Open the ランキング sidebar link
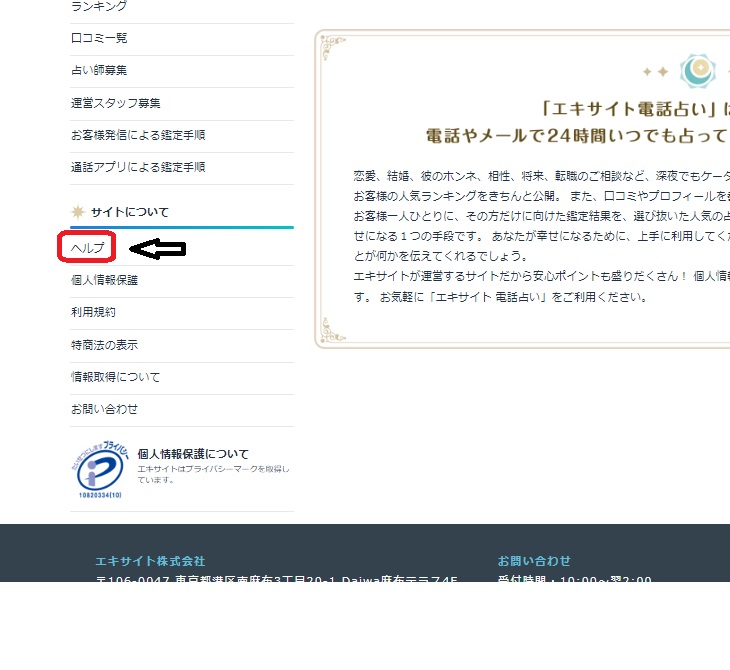Screen dimensions: 730x670 (x=99, y=7)
